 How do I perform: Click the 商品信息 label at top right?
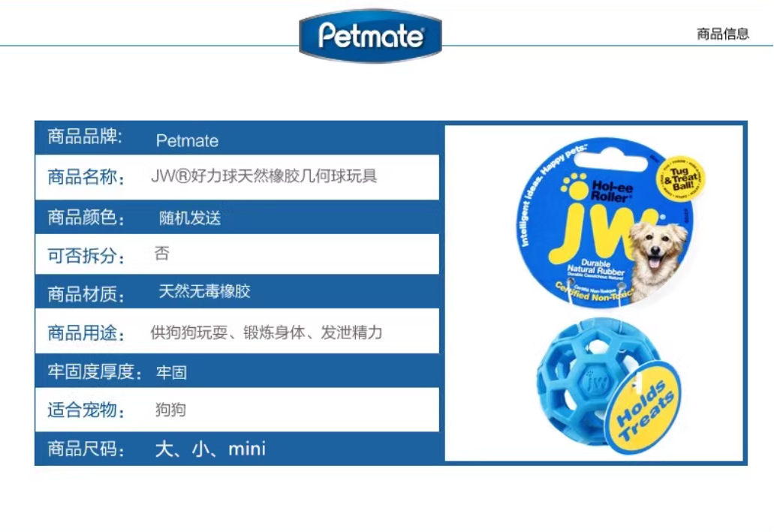click(723, 34)
